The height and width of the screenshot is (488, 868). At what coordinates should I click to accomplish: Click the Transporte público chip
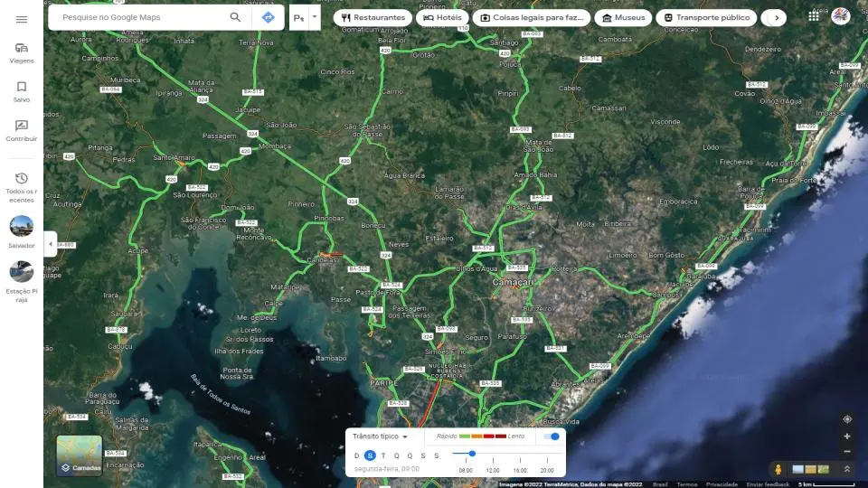pyautogui.click(x=705, y=17)
